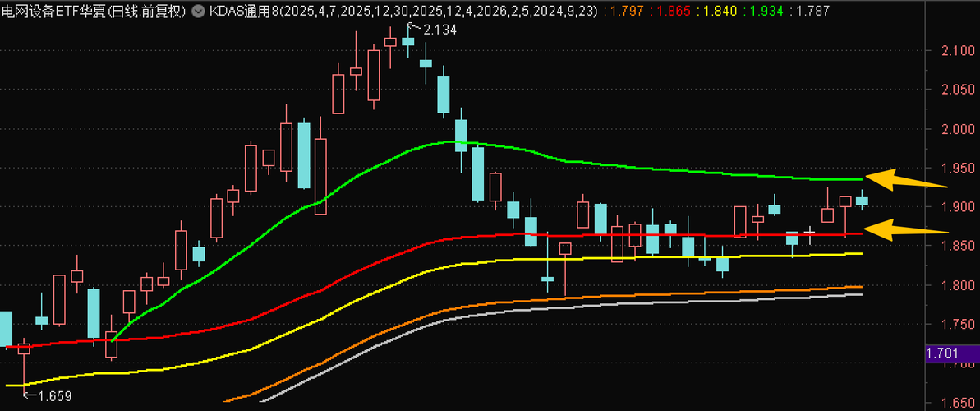Click the purple 1.701 price tag

pos(951,354)
